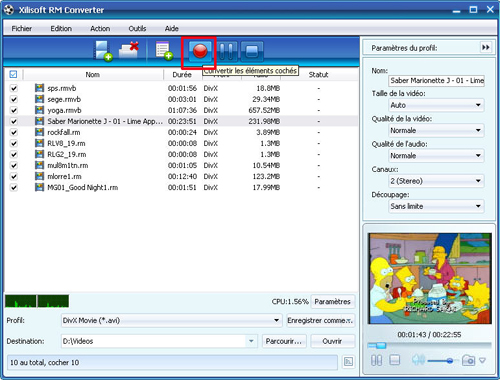
Task: Click the file icon of MG01_Good Night1.rm
Action: point(39,187)
